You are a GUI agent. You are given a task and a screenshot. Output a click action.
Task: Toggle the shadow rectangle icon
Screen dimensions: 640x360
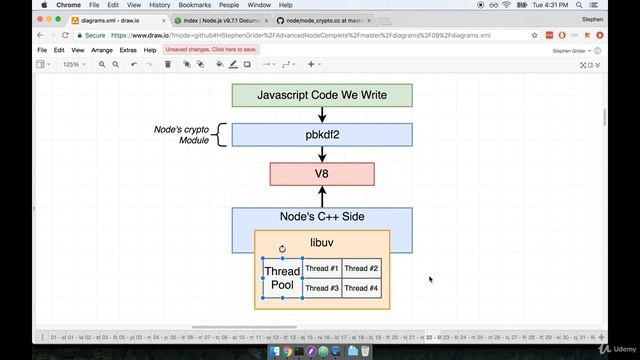(247, 64)
